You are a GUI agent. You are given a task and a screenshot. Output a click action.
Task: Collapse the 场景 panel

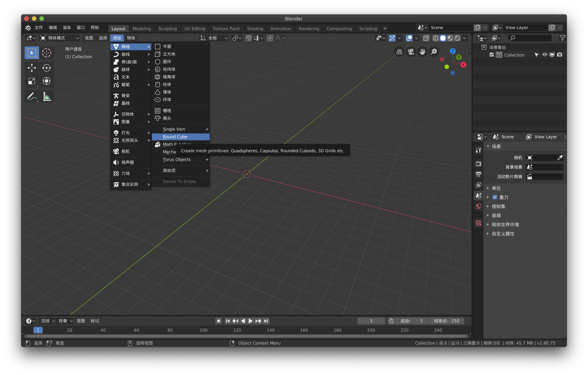[x=496, y=146]
